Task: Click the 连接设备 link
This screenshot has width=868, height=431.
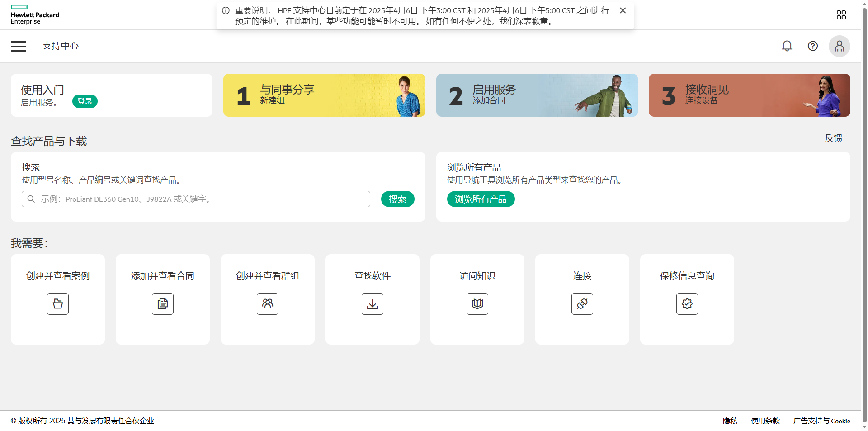Action: [x=701, y=100]
